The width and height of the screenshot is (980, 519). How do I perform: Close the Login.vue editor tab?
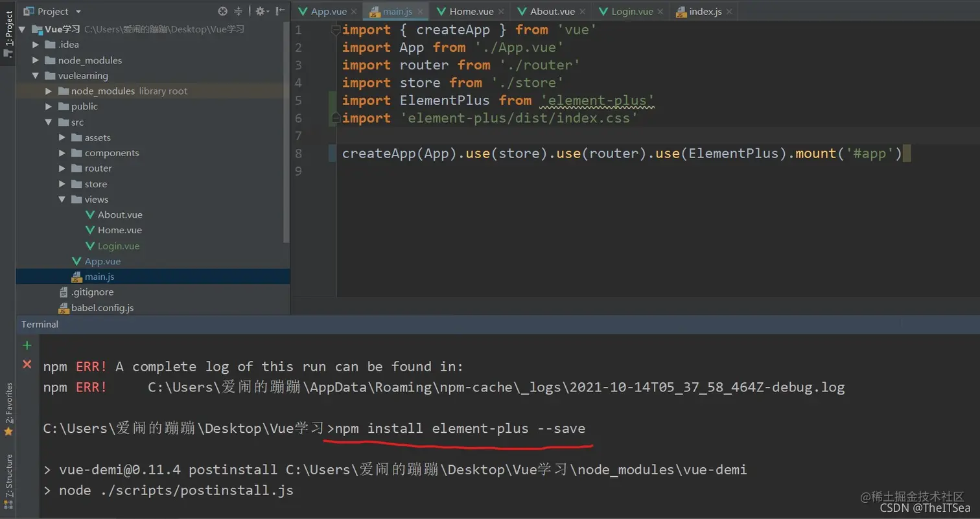click(660, 12)
